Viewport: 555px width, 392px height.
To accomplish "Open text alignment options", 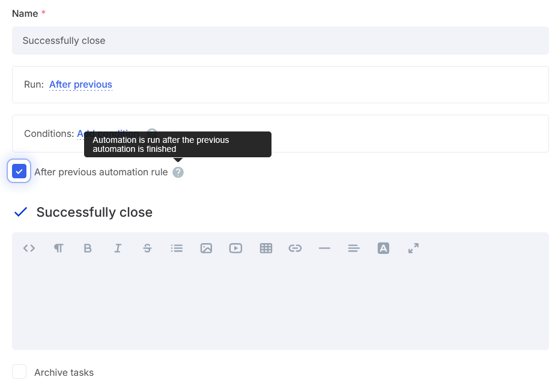I will [354, 248].
